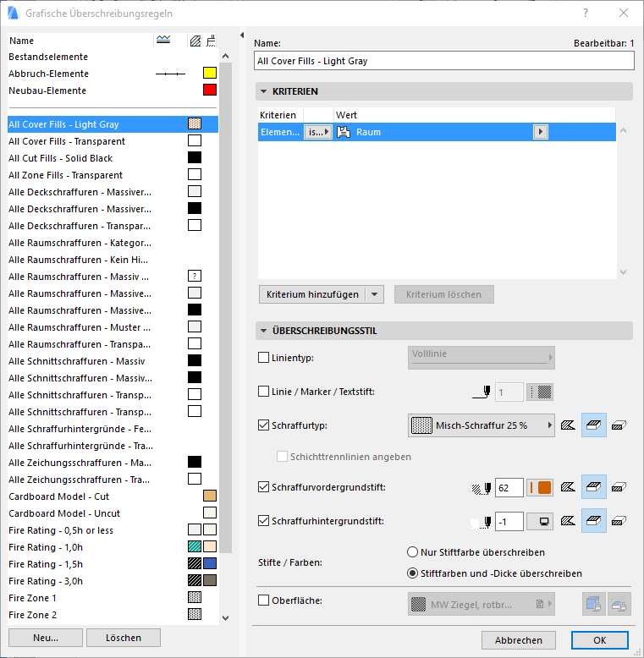Click the fill type column header icon
This screenshot has height=658, width=644.
195,41
